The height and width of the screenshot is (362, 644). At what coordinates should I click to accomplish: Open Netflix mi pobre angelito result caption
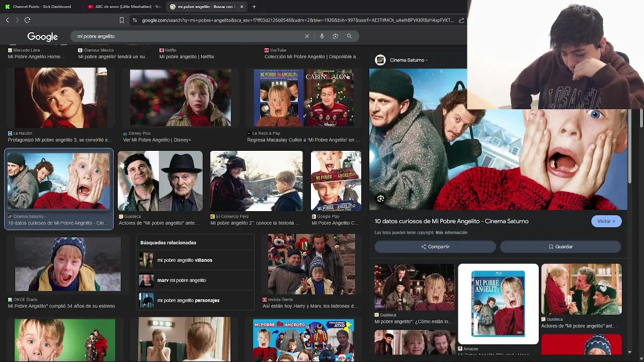tap(187, 57)
